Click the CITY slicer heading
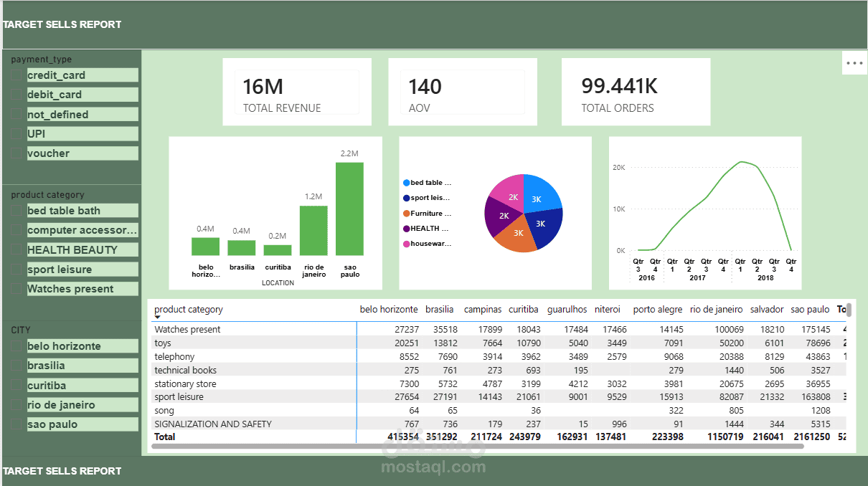The height and width of the screenshot is (486, 868). pos(21,330)
